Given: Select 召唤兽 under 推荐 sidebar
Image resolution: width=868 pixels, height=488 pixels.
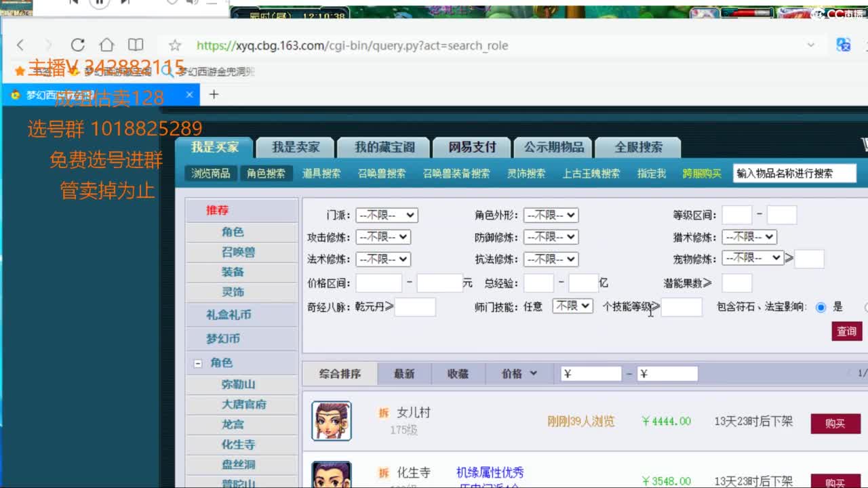Looking at the screenshot, I should (239, 251).
